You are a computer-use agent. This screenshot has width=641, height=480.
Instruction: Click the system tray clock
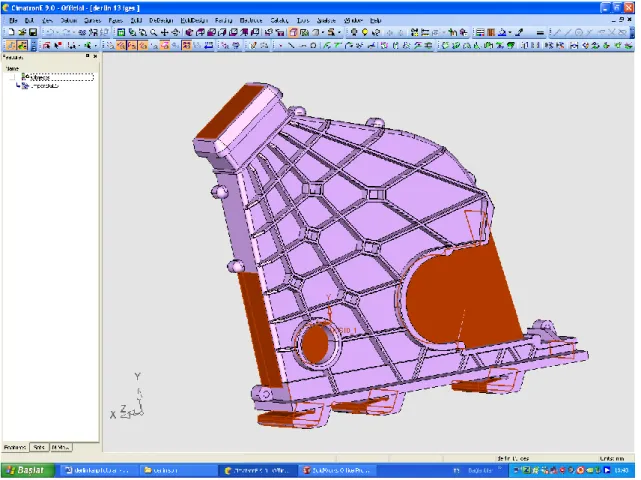[623, 470]
